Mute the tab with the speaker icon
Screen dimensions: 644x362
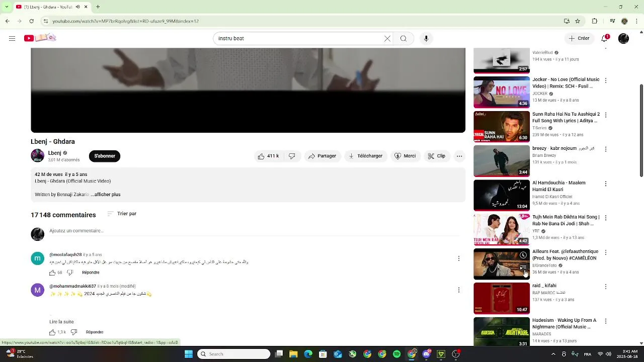(77, 7)
